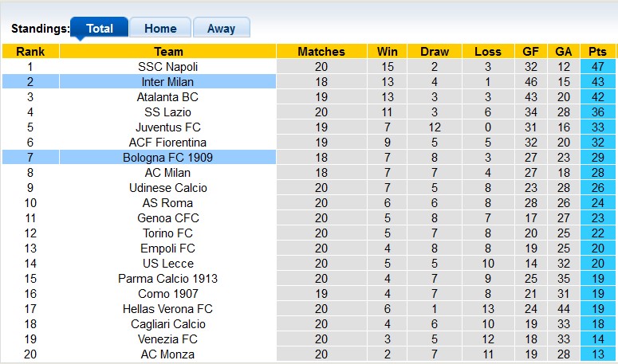Click the Rank column header
Viewport: 618px width, 364px height.
pos(30,52)
